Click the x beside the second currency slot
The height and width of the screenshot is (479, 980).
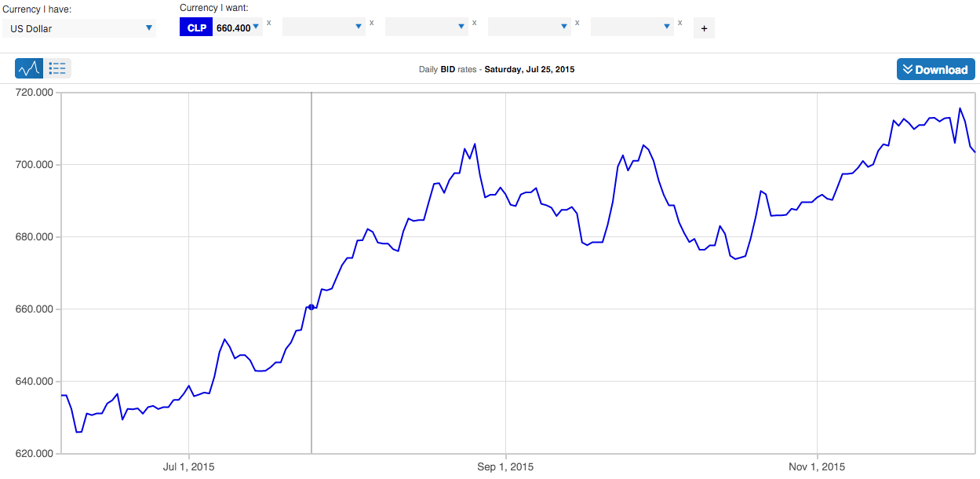click(x=371, y=23)
